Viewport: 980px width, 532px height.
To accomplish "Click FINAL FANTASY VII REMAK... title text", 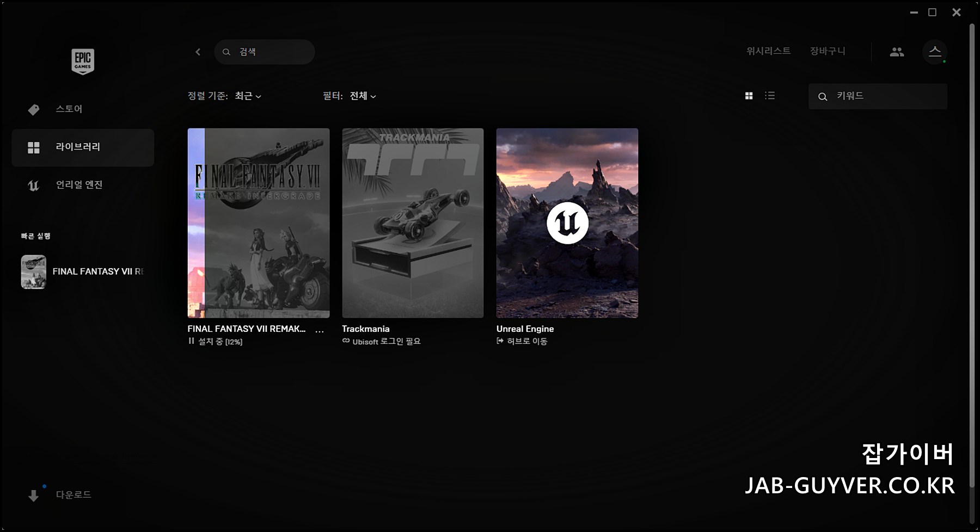I will pos(247,329).
